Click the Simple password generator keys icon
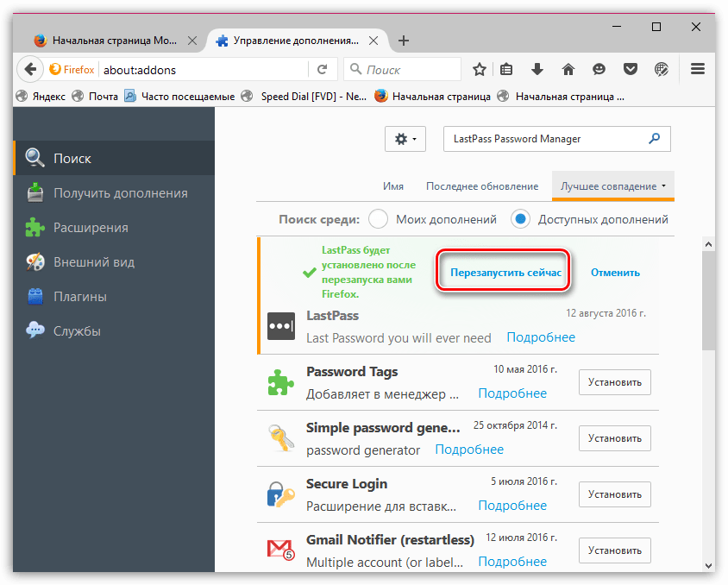This screenshot has width=728, height=585. (281, 438)
